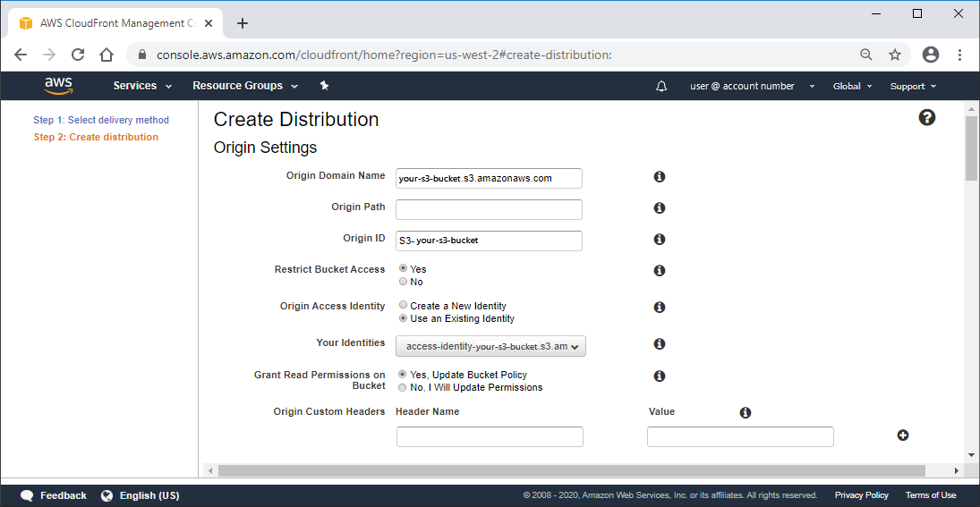Screen dimensions: 980x507
Task: Select No for Restrict Bucket Access
Action: tap(403, 282)
